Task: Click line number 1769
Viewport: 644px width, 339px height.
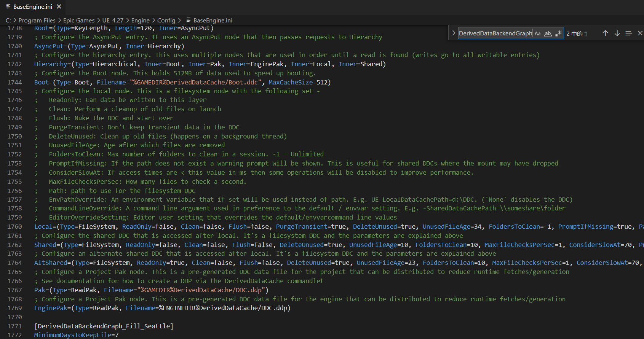Action: tap(14, 308)
